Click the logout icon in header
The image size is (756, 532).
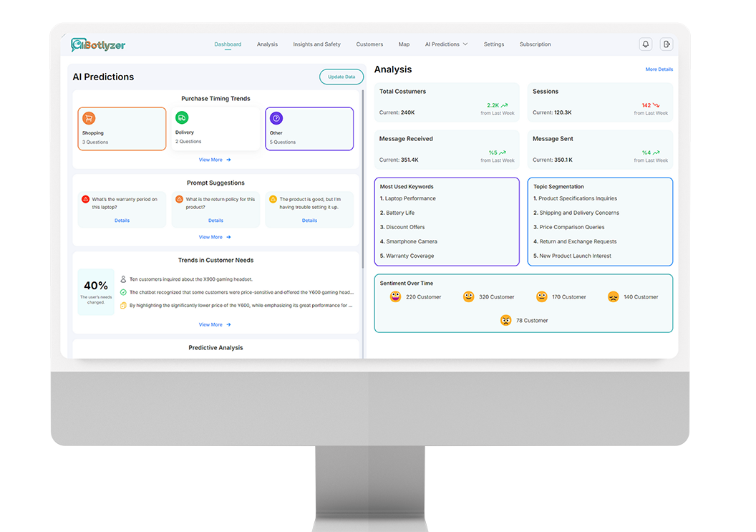(667, 44)
